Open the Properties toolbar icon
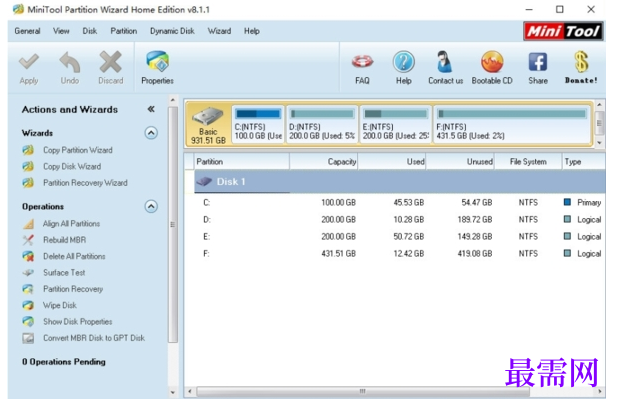Image resolution: width=617 pixels, height=404 pixels. [157, 62]
